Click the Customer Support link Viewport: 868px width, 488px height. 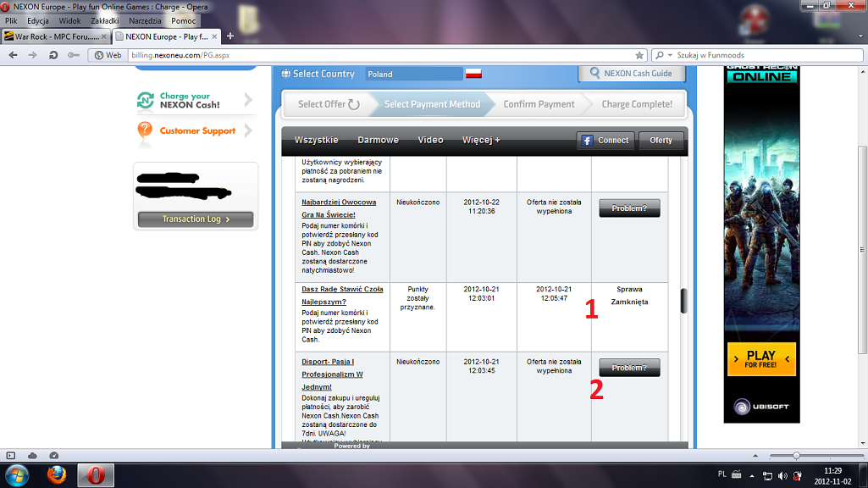(197, 130)
